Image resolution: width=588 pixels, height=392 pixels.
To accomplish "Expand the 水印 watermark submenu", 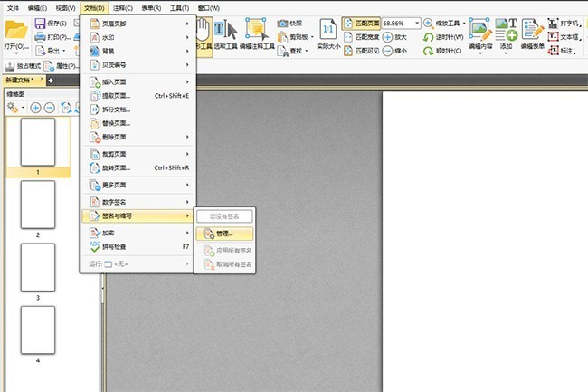I will 138,37.
